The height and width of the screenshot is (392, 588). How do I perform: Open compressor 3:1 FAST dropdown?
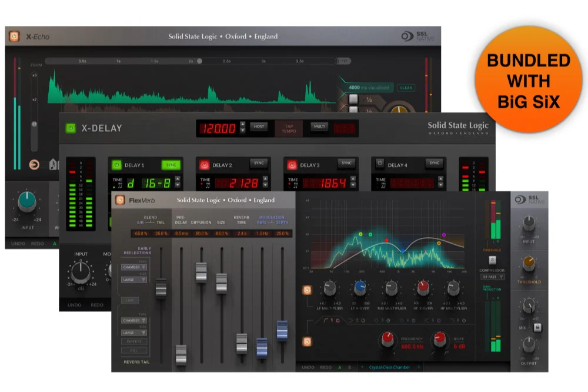(492, 277)
